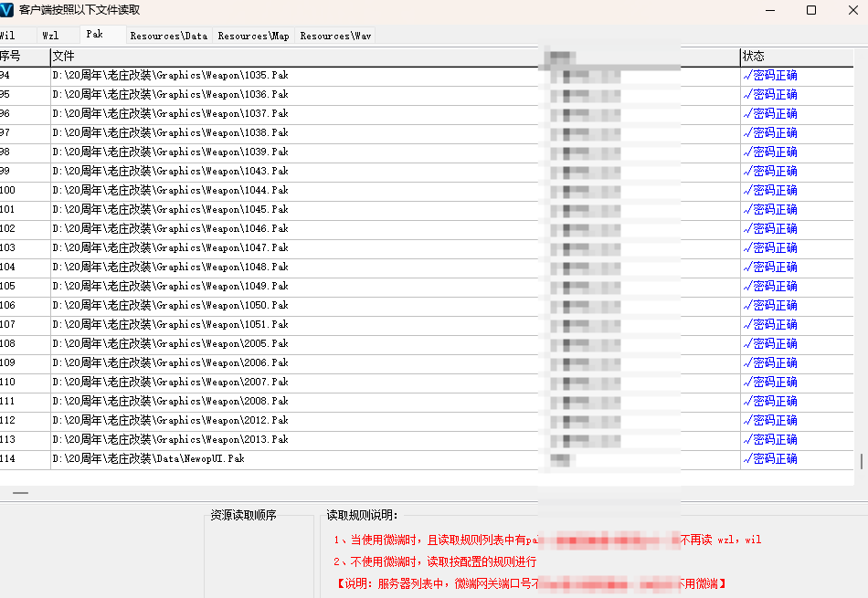Open the Resources\Map tab
868x598 pixels.
pos(253,36)
